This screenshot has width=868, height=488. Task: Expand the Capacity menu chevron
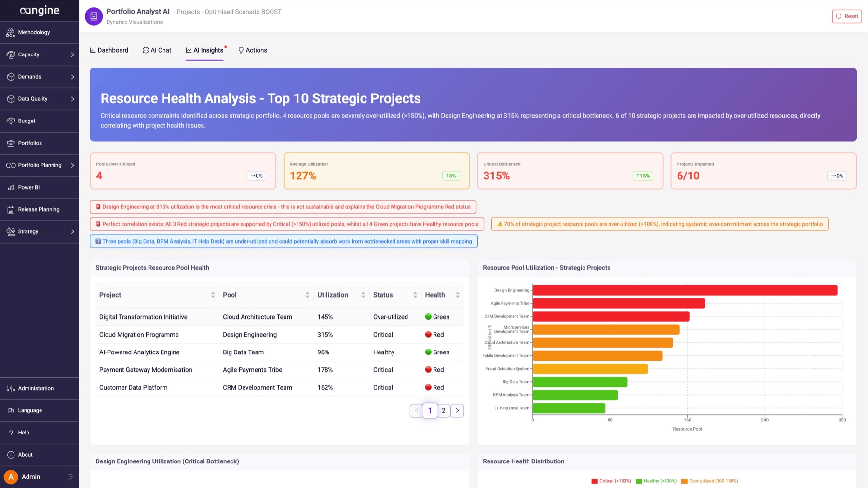pos(73,54)
